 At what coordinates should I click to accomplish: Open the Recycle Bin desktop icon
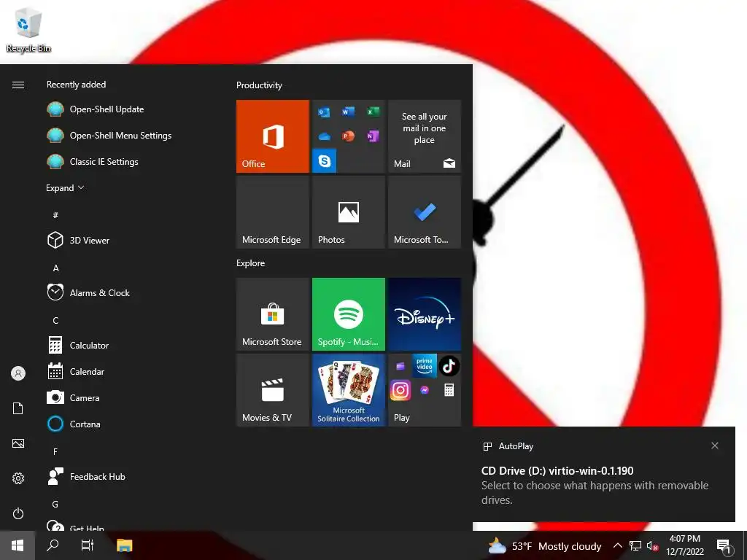tap(28, 31)
